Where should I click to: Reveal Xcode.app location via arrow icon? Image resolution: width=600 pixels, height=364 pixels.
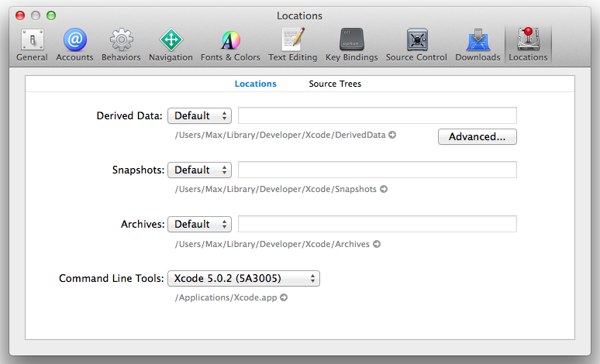(284, 297)
